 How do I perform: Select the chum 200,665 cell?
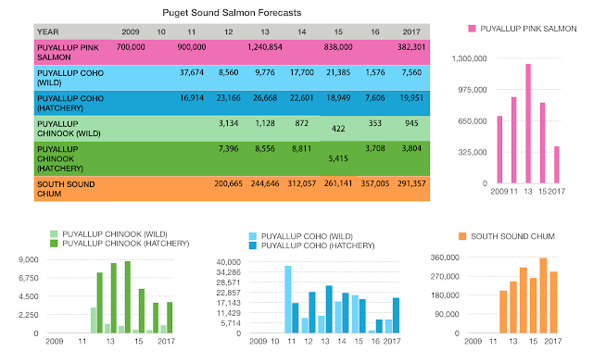click(x=229, y=183)
